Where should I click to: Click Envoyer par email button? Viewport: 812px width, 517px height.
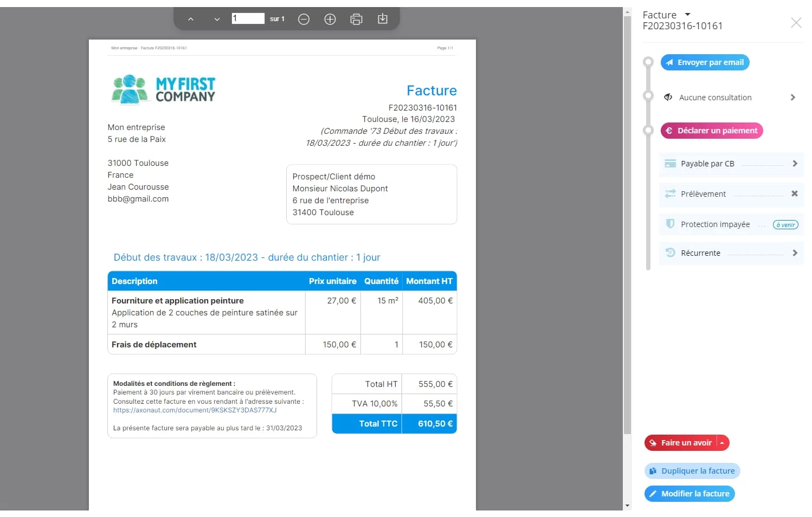pyautogui.click(x=705, y=63)
